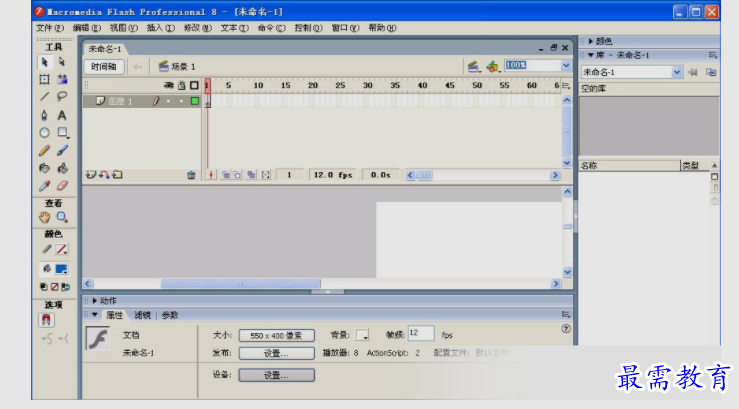Toggle center frame button
The image size is (739, 409).
pyautogui.click(x=211, y=175)
